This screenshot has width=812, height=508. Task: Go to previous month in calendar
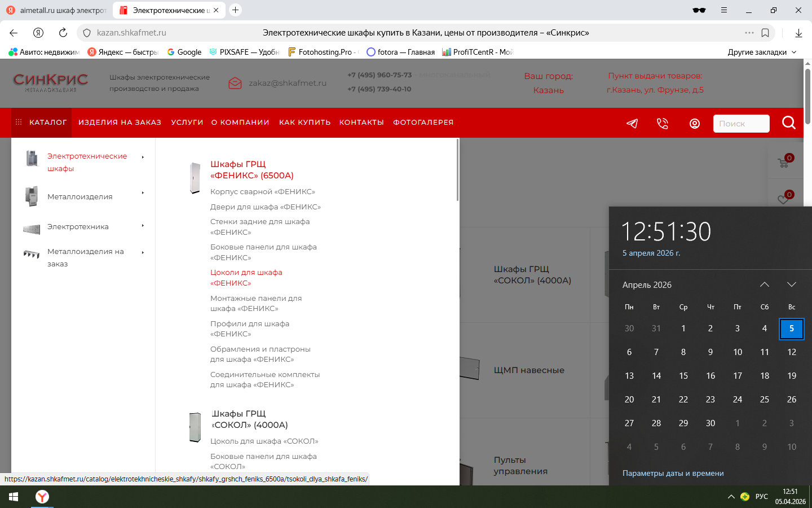[x=765, y=284]
